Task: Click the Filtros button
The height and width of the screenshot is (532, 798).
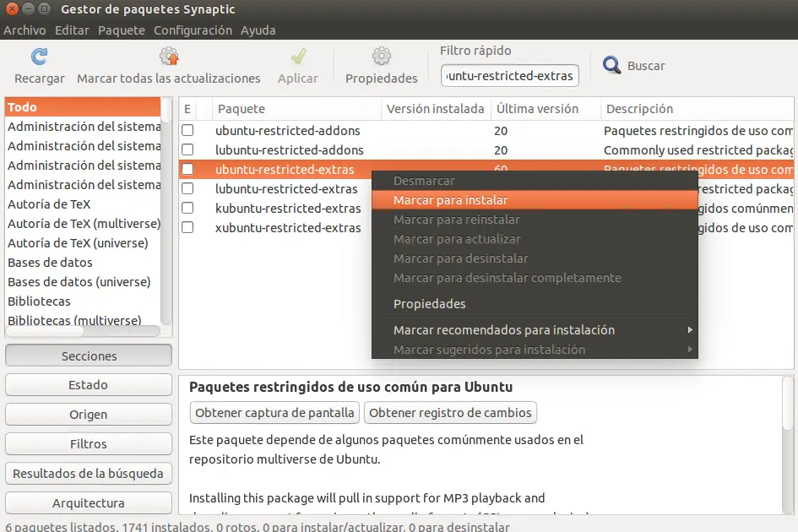Action: [89, 444]
